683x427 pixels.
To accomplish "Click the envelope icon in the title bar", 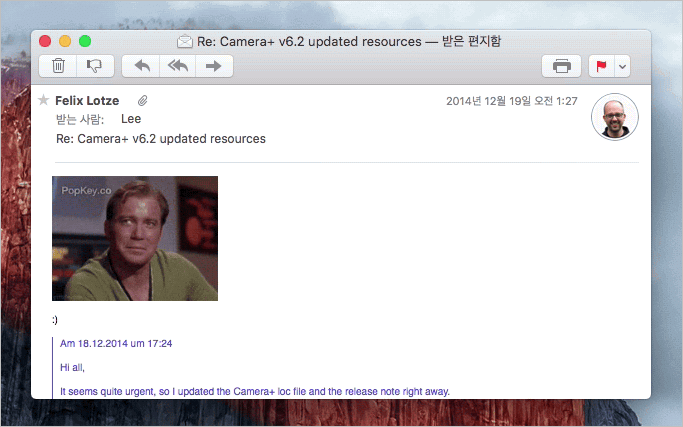I will pos(185,41).
